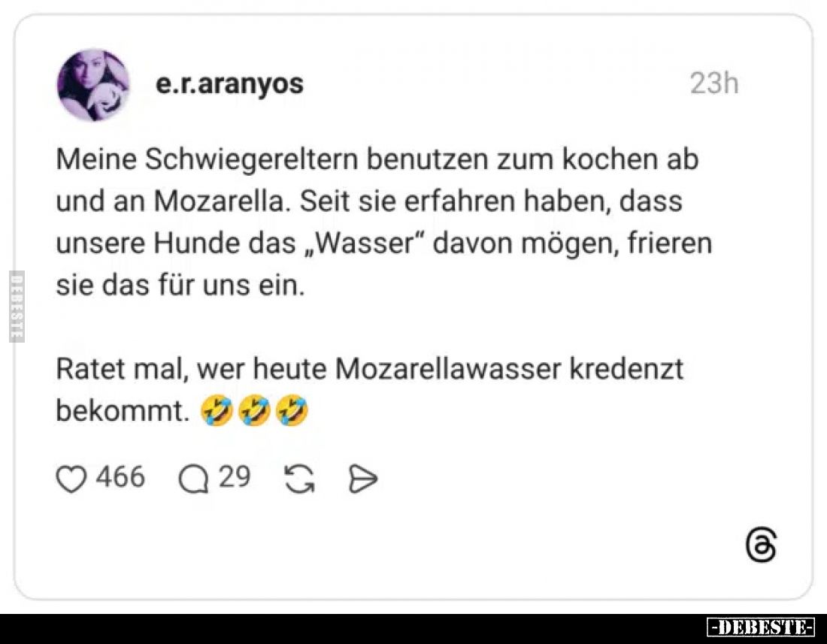Viewport: 827px width, 644px height.
Task: Click the word 'Mozarellawasser' in the post
Action: point(448,368)
